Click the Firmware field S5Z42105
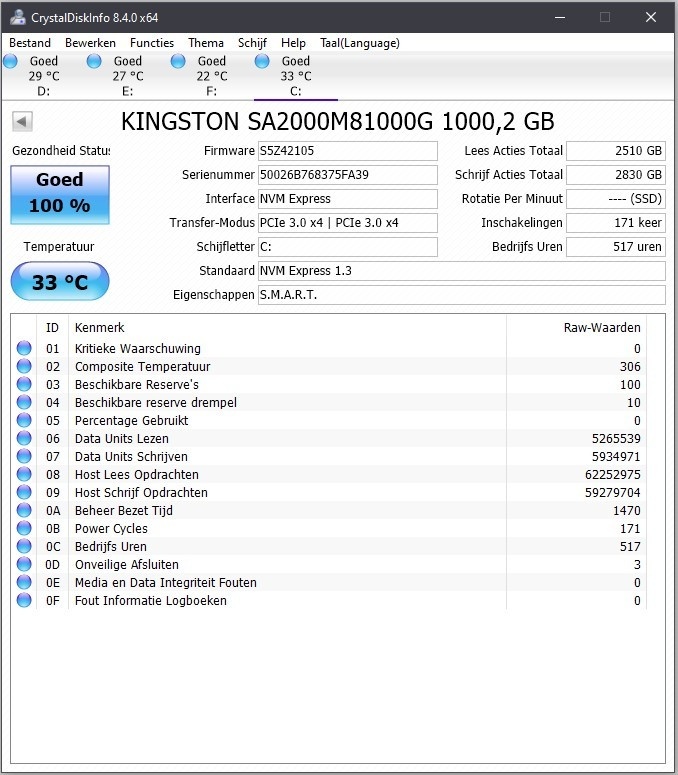Image resolution: width=678 pixels, height=775 pixels. point(347,151)
